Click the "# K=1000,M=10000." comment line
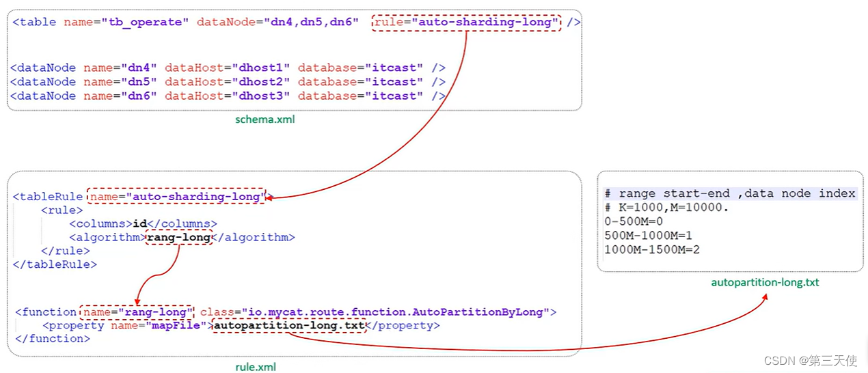868x373 pixels. click(x=667, y=208)
